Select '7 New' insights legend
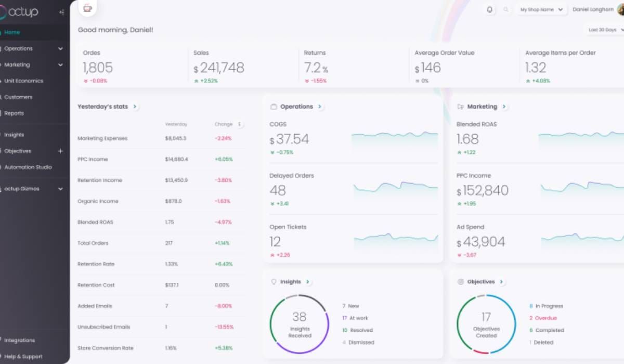 (350, 306)
